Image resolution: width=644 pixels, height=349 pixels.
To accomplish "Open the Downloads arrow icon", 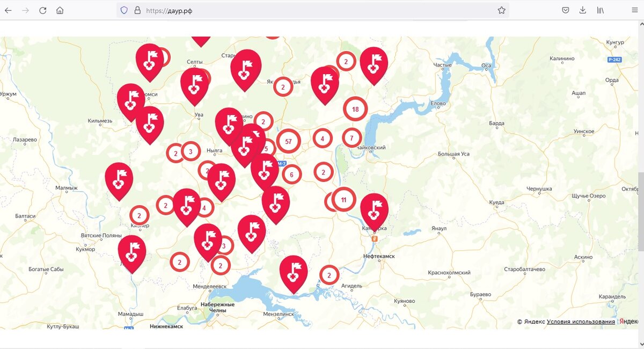I will 583,10.
